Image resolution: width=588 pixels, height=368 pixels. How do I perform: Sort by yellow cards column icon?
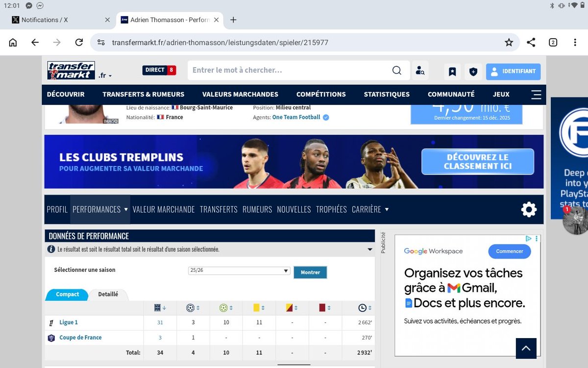(259, 308)
